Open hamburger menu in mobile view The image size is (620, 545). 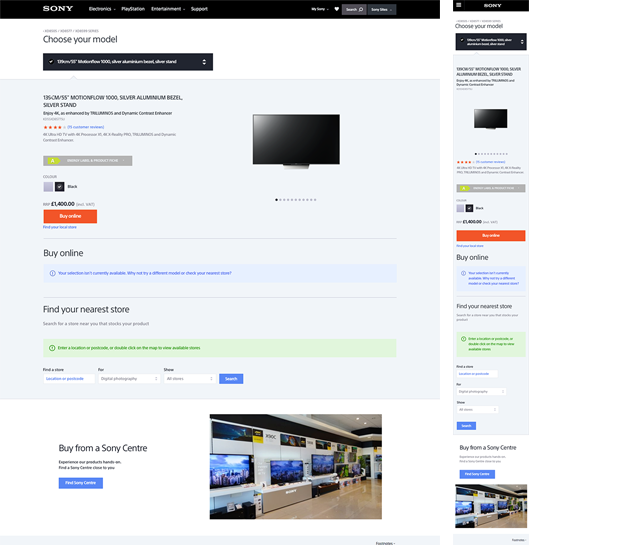coord(459,5)
